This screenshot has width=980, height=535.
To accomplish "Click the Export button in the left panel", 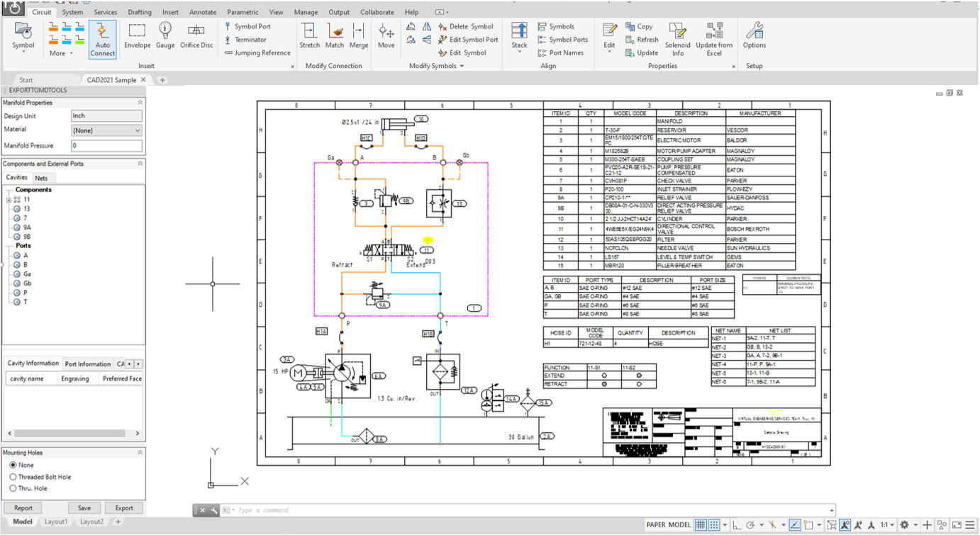I will pyautogui.click(x=123, y=507).
